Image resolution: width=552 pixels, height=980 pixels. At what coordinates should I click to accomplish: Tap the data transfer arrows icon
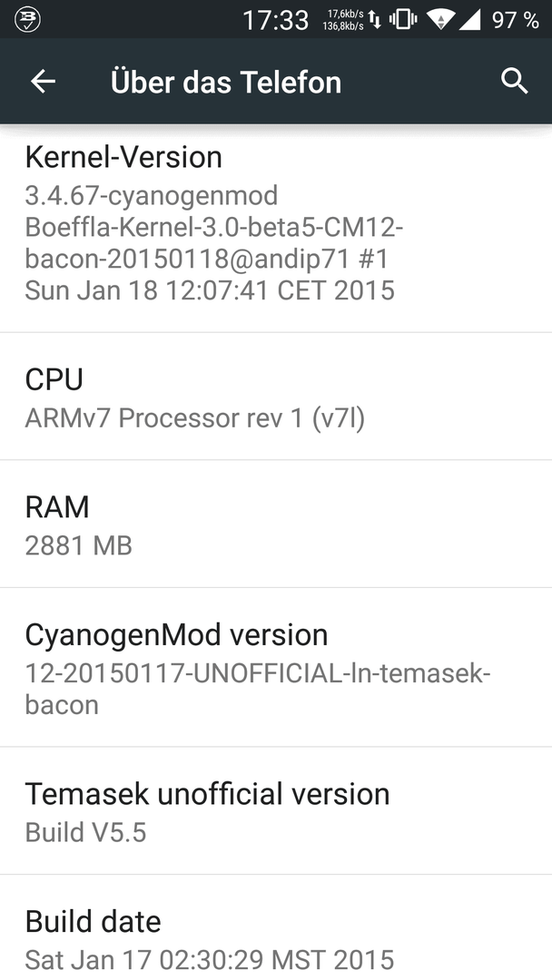(375, 20)
